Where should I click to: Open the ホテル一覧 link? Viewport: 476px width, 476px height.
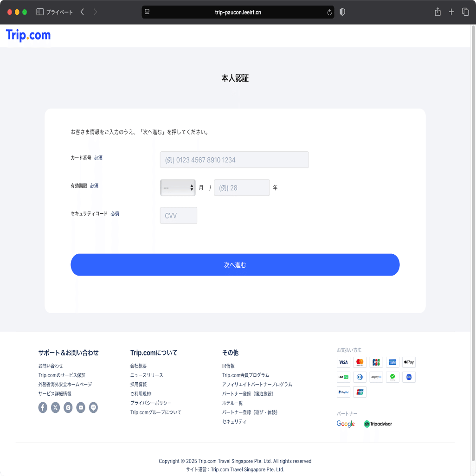pos(232,403)
